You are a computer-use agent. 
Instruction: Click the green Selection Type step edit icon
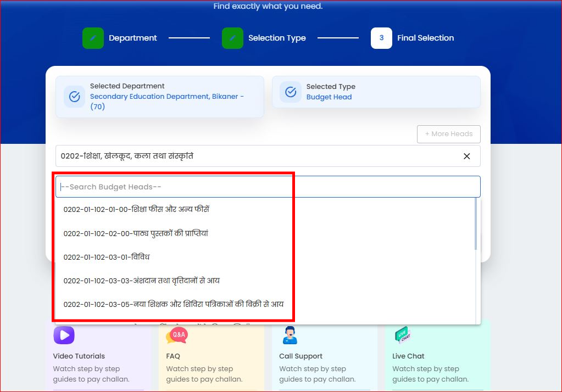(232, 38)
